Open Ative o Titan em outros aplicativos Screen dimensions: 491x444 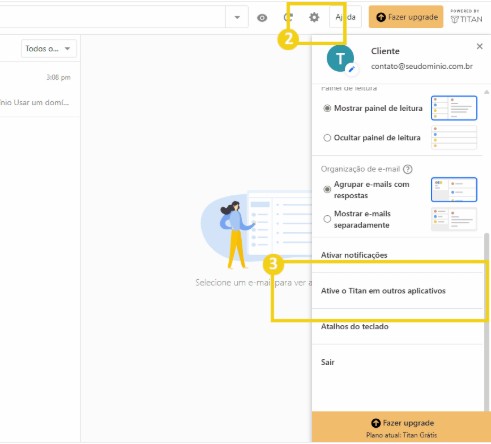pos(397,291)
